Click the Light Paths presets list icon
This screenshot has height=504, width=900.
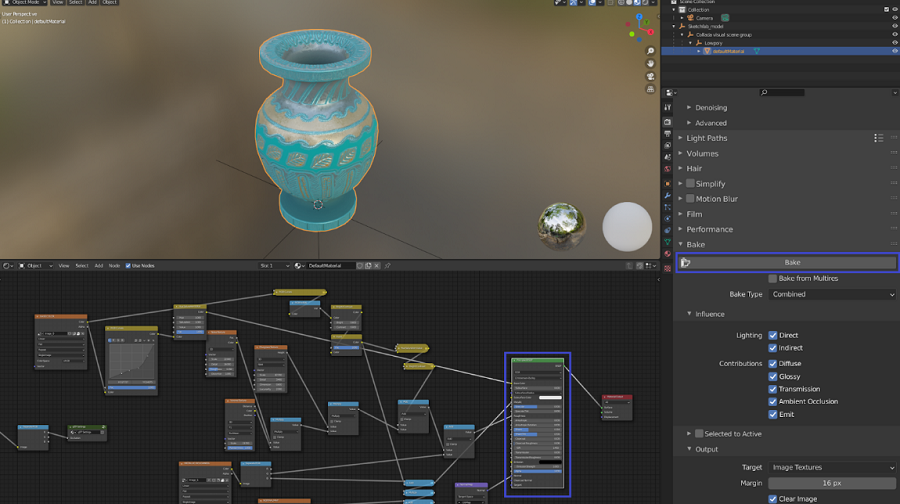[878, 138]
